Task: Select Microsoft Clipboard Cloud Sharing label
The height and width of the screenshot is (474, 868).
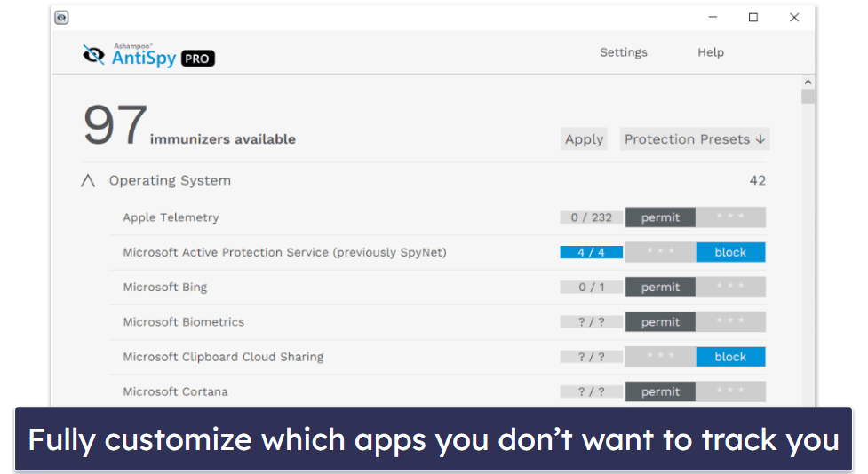Action: coord(223,357)
